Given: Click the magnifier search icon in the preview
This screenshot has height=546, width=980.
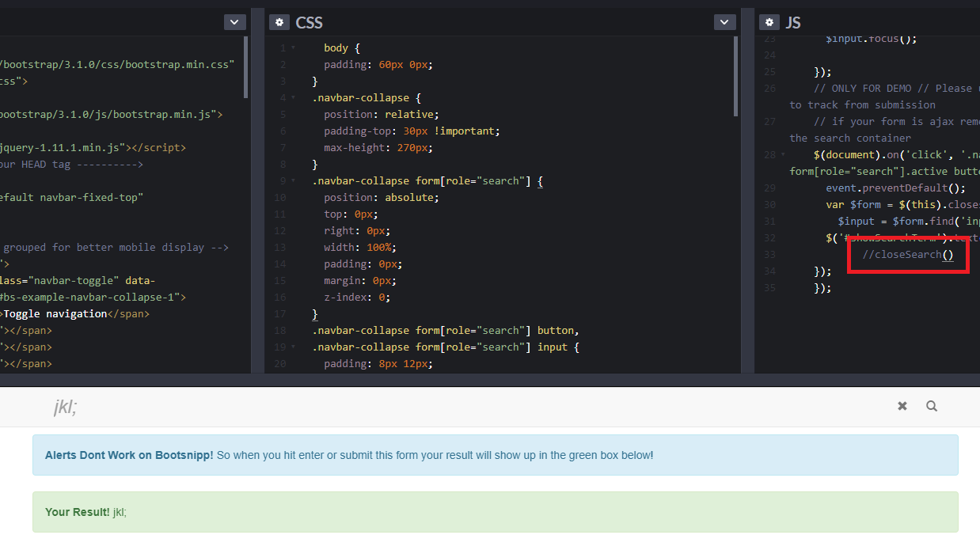Looking at the screenshot, I should pyautogui.click(x=932, y=406).
